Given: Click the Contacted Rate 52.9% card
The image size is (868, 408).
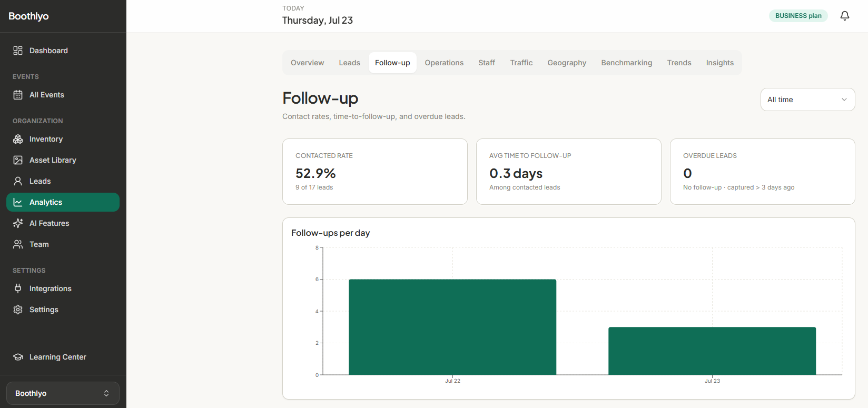Looking at the screenshot, I should pyautogui.click(x=375, y=172).
